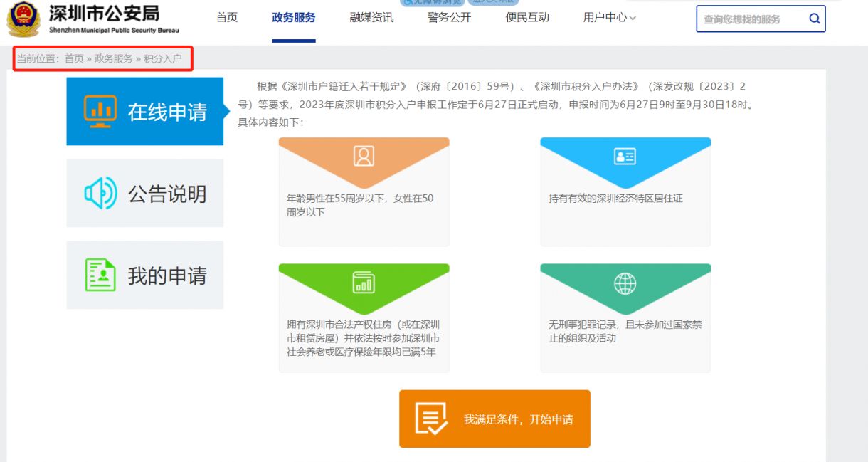Viewport: 868px width, 462px height.
Task: Open the 政务服务 navigation menu
Action: [293, 18]
